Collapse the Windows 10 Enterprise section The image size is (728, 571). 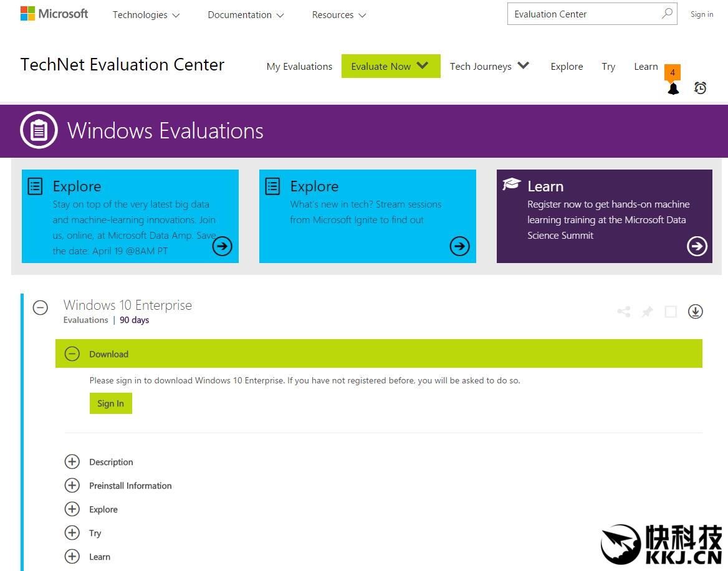point(41,307)
